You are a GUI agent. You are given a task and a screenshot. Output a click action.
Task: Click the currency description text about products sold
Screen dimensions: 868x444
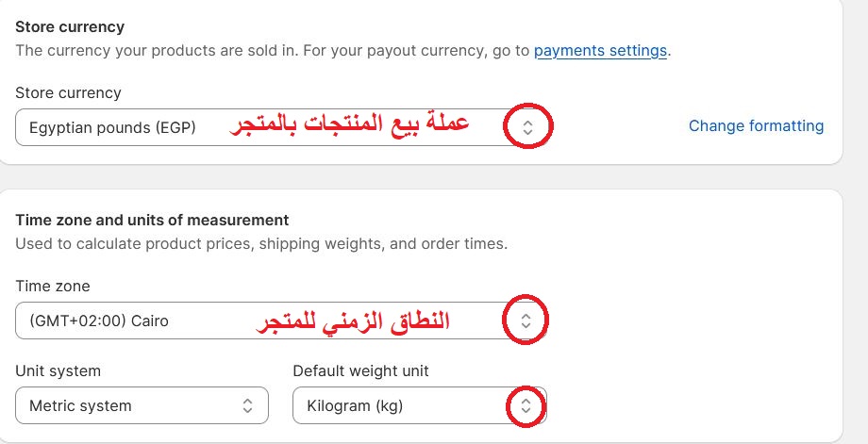click(x=342, y=51)
